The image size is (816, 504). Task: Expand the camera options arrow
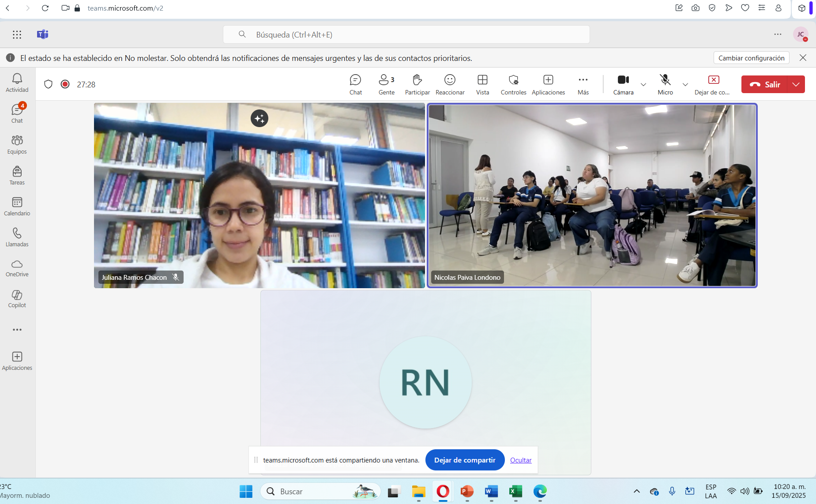[643, 85]
